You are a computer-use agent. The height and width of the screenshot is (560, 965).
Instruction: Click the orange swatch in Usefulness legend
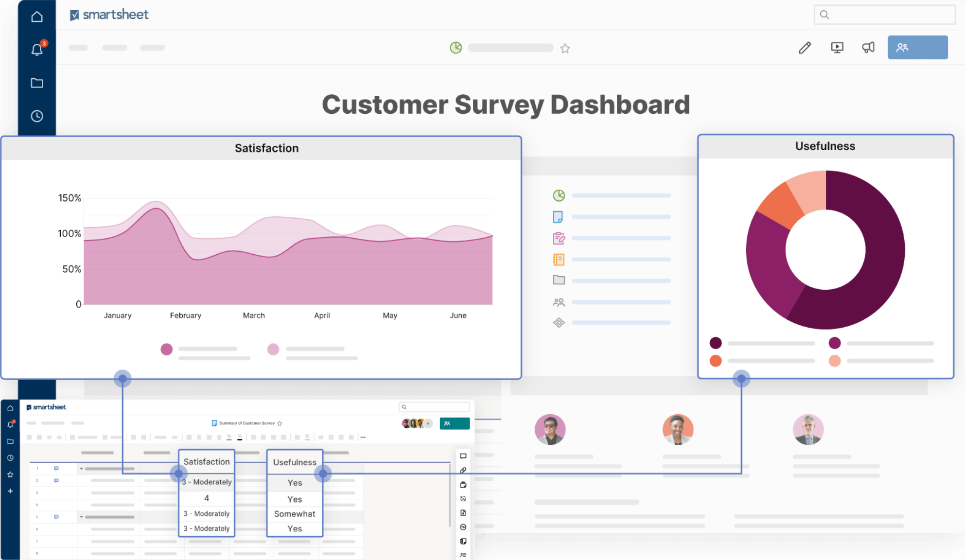pyautogui.click(x=716, y=361)
